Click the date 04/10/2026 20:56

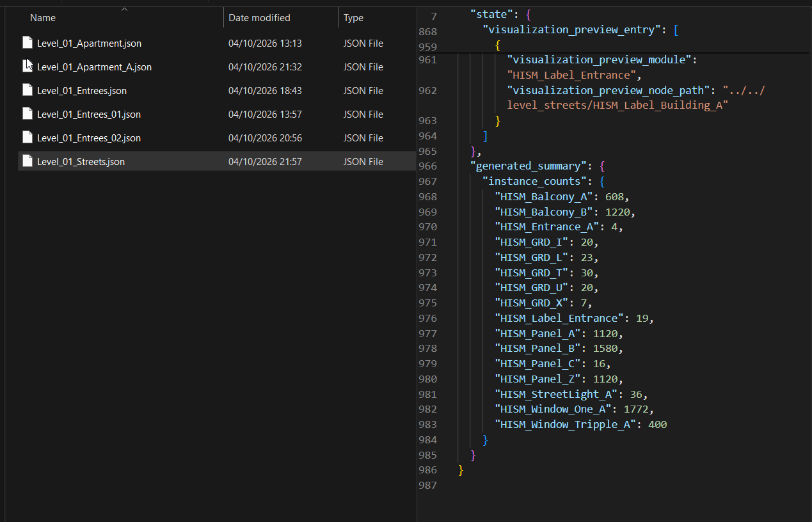[265, 138]
